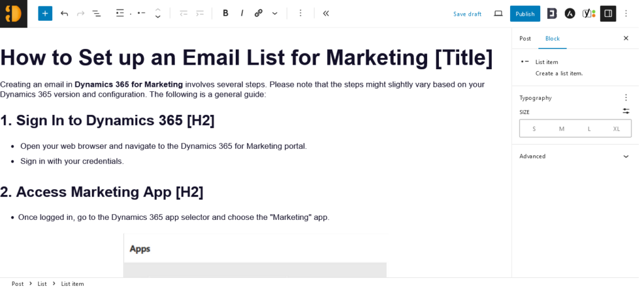Close the settings sidebar
The width and height of the screenshot is (644, 291).
[626, 38]
